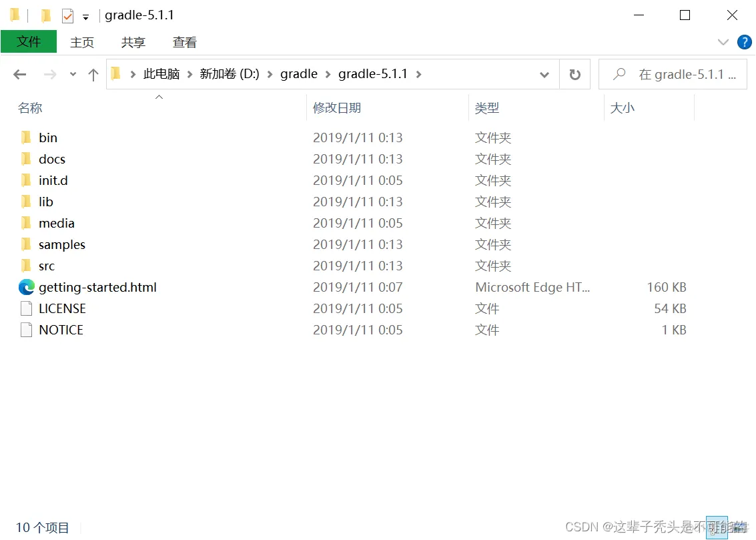Open the 主页 ribbon tab
This screenshot has height=540, width=756.
pyautogui.click(x=82, y=43)
